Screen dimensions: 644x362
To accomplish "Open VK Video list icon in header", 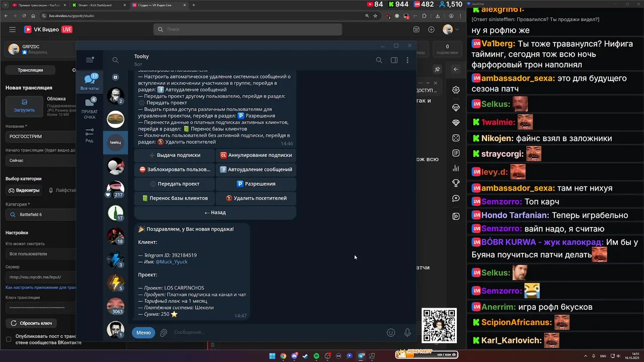I will 416,30.
